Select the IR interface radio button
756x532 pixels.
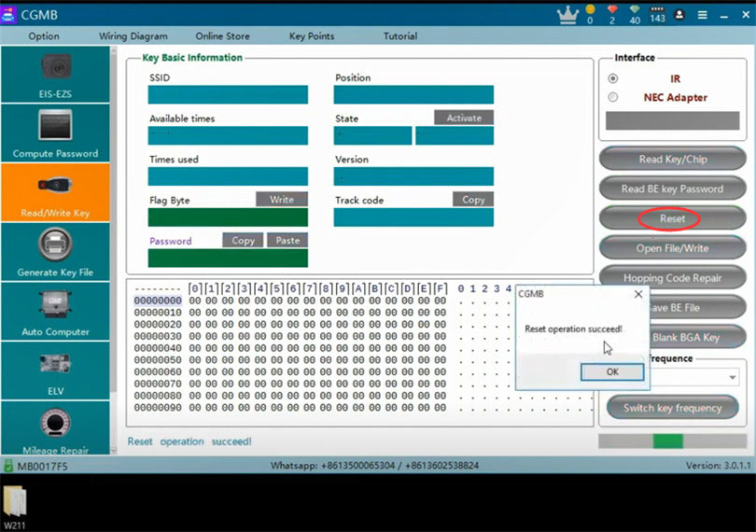[x=613, y=78]
